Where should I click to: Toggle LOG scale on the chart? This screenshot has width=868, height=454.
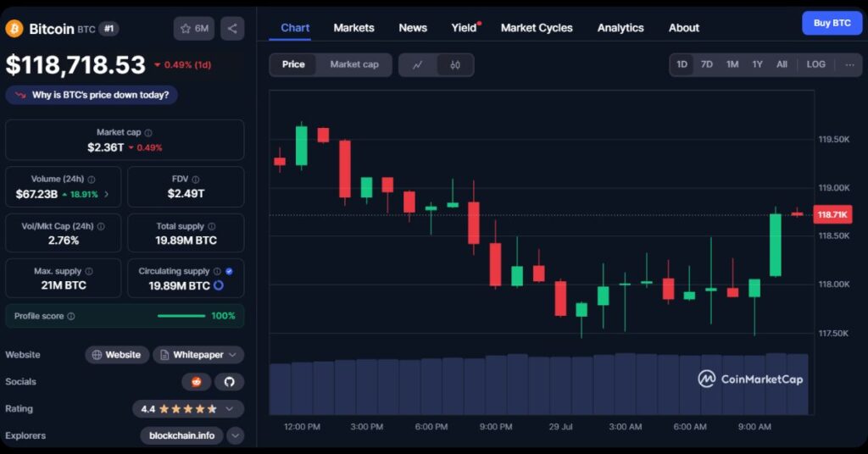pyautogui.click(x=816, y=64)
